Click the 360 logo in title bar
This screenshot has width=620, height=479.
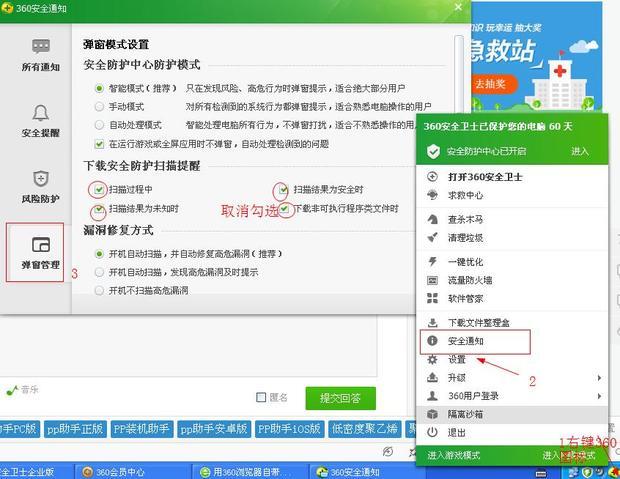pos(7,8)
